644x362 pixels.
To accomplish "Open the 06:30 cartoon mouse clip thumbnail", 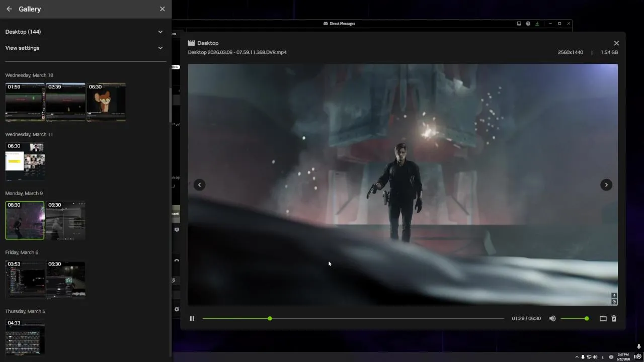I will coord(106,102).
